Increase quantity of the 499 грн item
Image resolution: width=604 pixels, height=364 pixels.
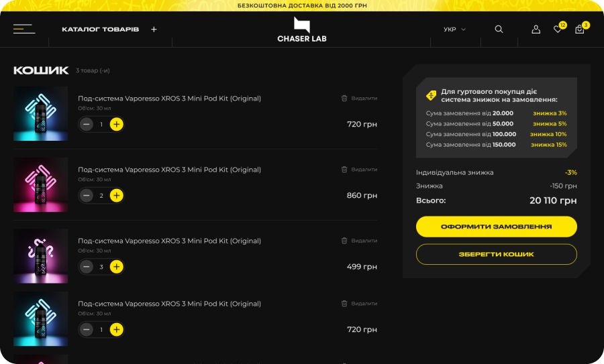click(x=116, y=267)
